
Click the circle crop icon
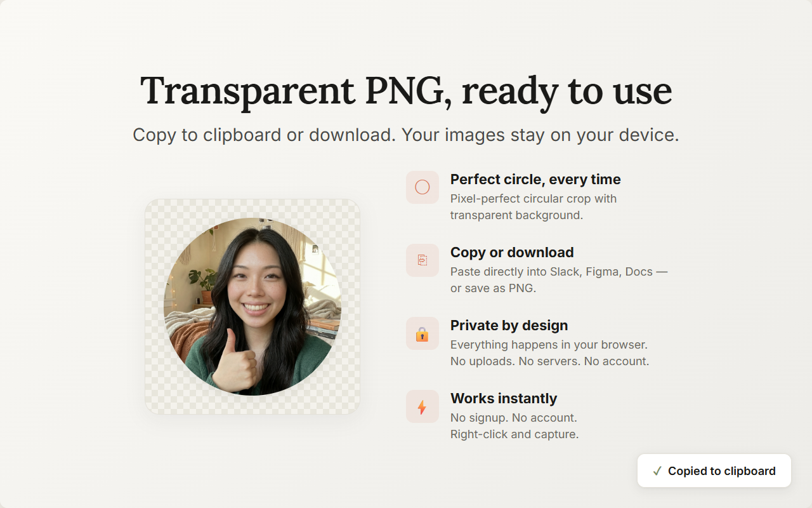click(x=422, y=187)
